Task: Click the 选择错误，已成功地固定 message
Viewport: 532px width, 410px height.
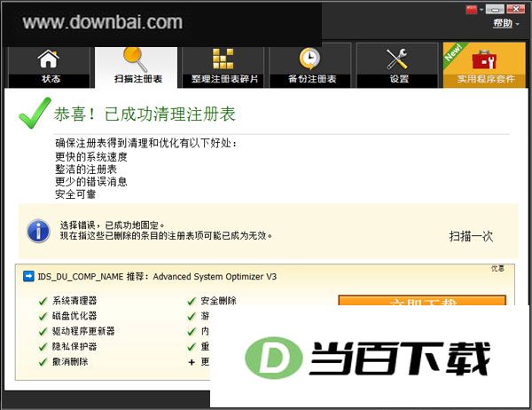Action: [113, 225]
